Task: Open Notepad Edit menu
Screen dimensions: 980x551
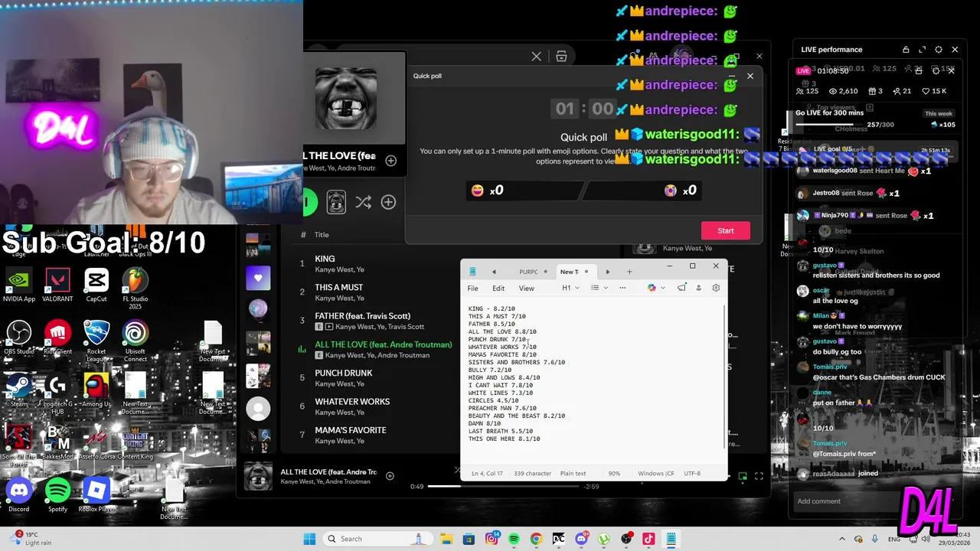Action: tap(498, 289)
